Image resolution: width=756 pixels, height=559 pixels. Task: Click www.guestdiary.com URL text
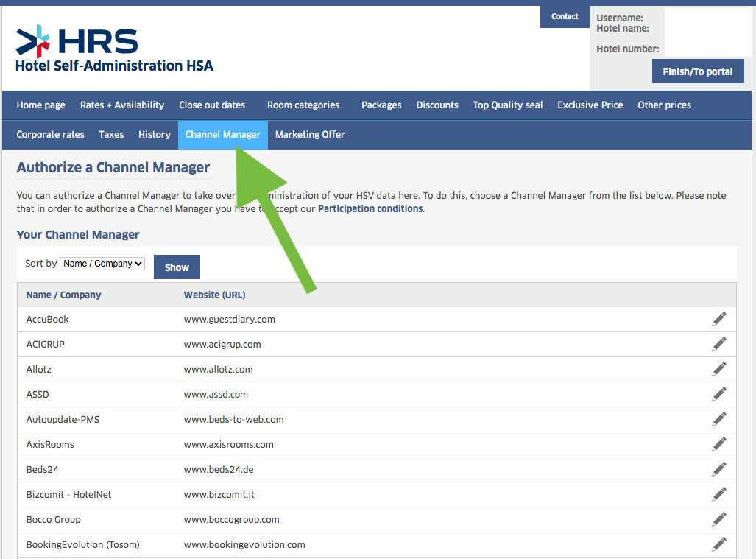pos(230,320)
